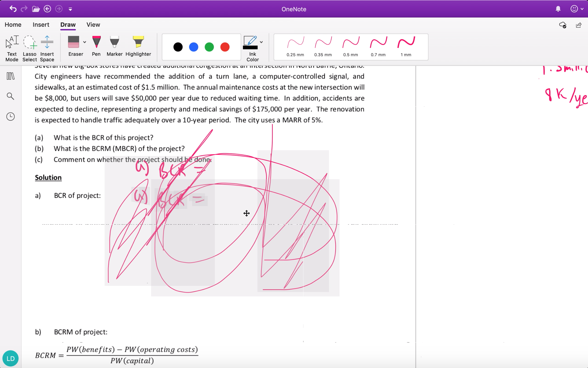
Task: Navigate forward with the right circle arrow
Action: (x=59, y=9)
